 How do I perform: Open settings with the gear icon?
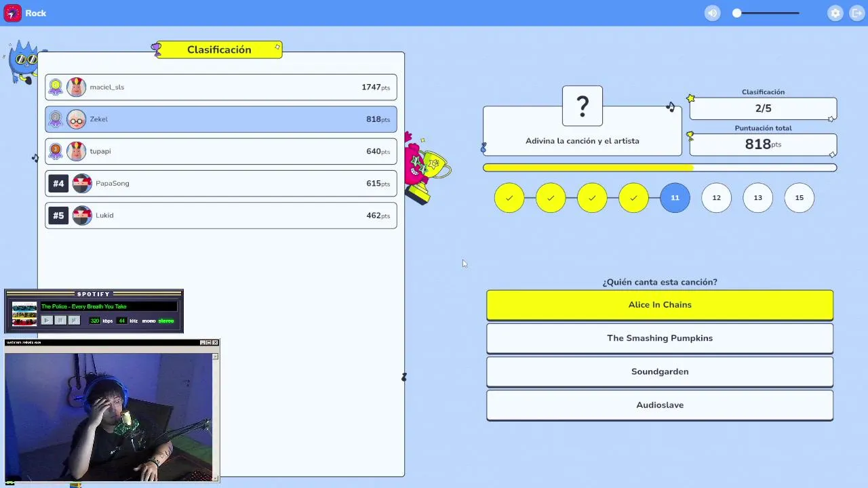click(x=835, y=13)
